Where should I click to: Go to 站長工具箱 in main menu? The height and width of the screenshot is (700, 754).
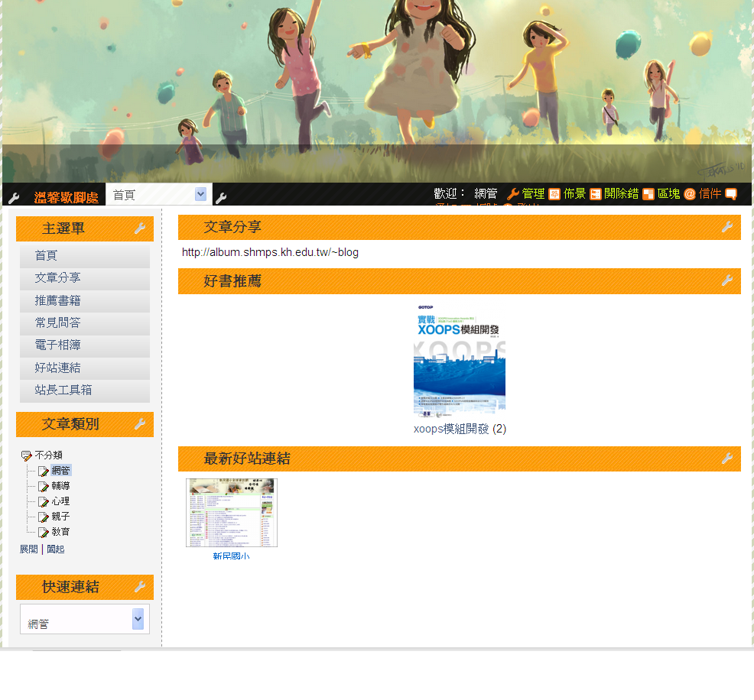[x=63, y=390]
